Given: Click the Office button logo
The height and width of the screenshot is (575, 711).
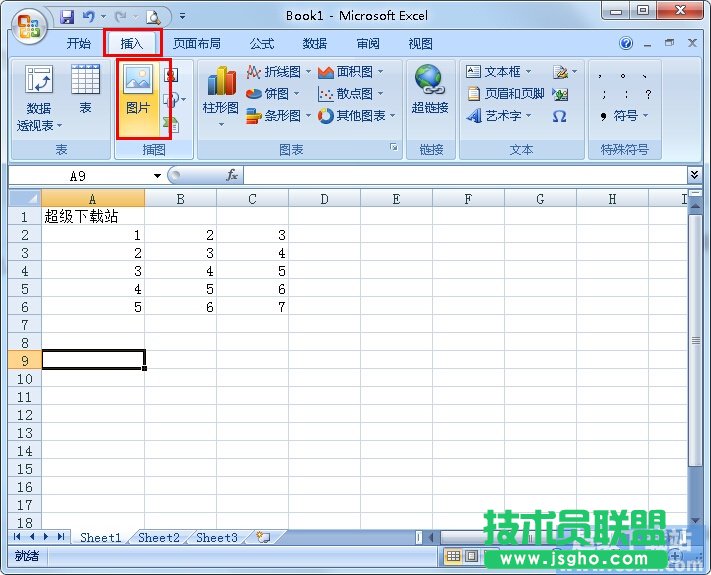Looking at the screenshot, I should tap(28, 22).
